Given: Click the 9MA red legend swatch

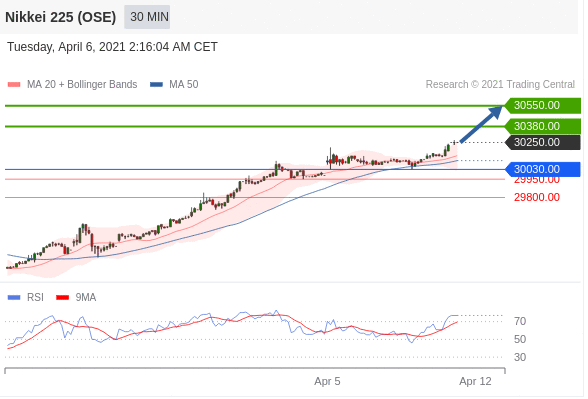Looking at the screenshot, I should tap(63, 298).
